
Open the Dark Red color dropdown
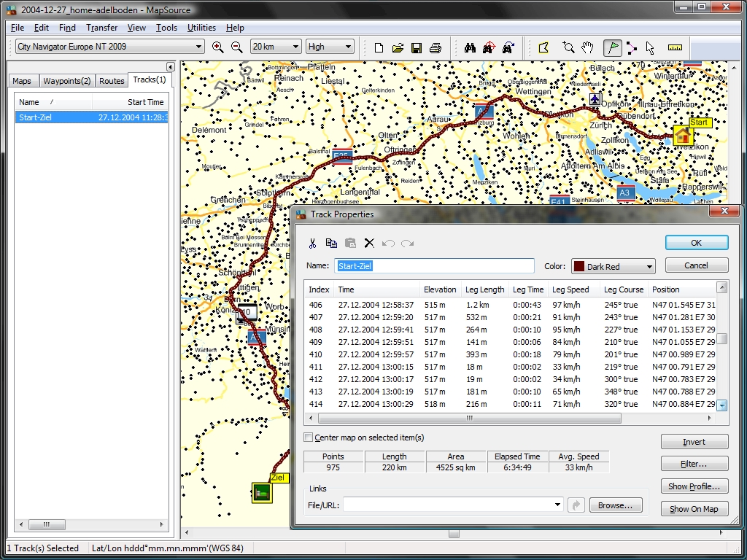pyautogui.click(x=649, y=267)
